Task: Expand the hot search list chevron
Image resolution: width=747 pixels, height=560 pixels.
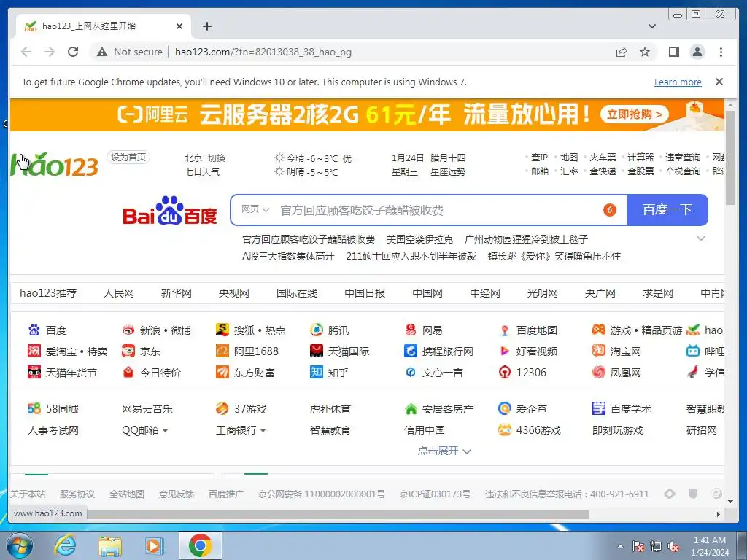Action: click(701, 238)
